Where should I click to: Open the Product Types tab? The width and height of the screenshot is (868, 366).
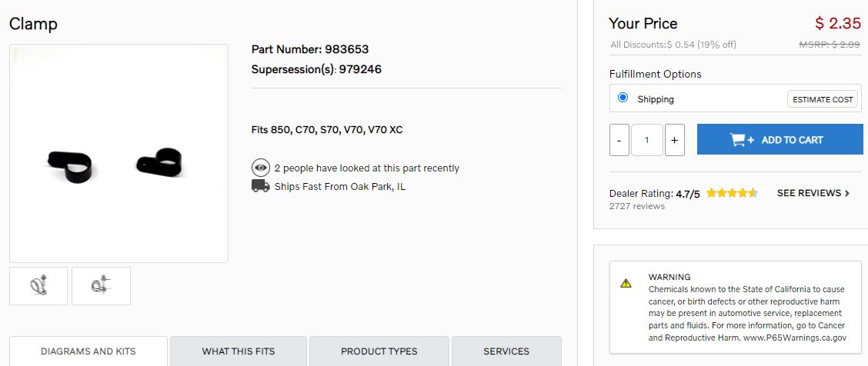tap(379, 351)
